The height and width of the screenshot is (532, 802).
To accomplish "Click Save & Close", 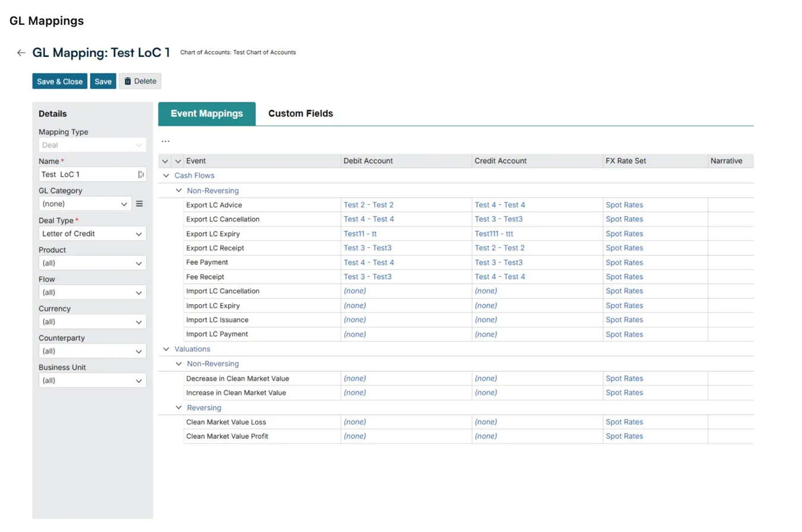I will 60,81.
